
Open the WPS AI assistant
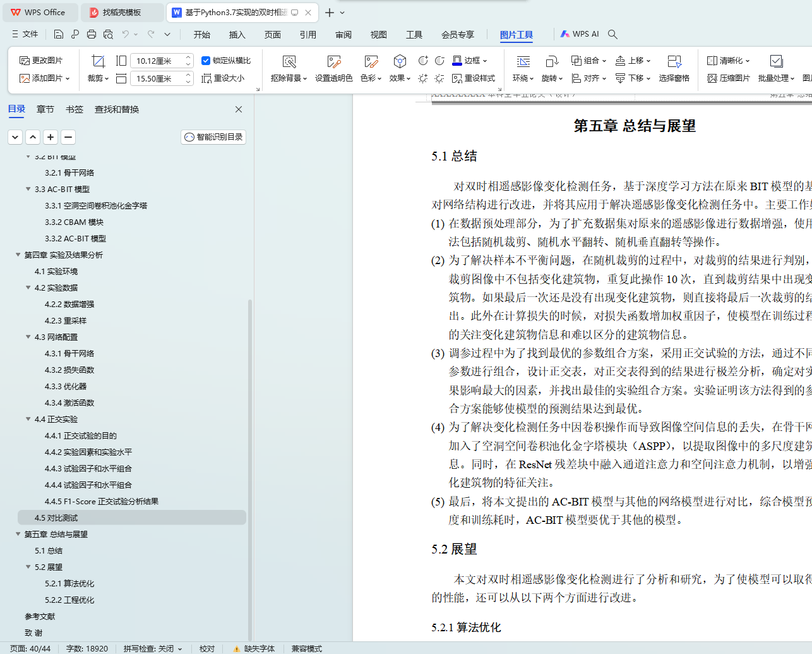pyautogui.click(x=580, y=34)
